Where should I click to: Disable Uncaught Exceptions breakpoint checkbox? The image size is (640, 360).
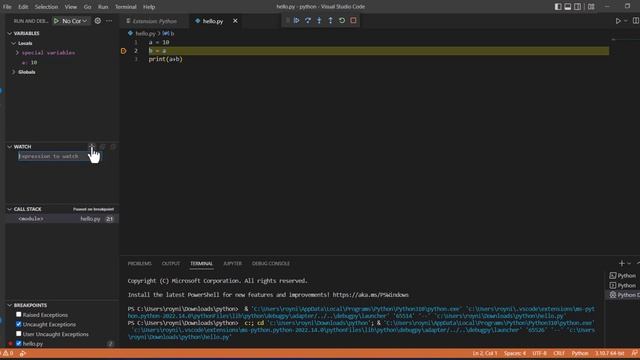coord(19,324)
